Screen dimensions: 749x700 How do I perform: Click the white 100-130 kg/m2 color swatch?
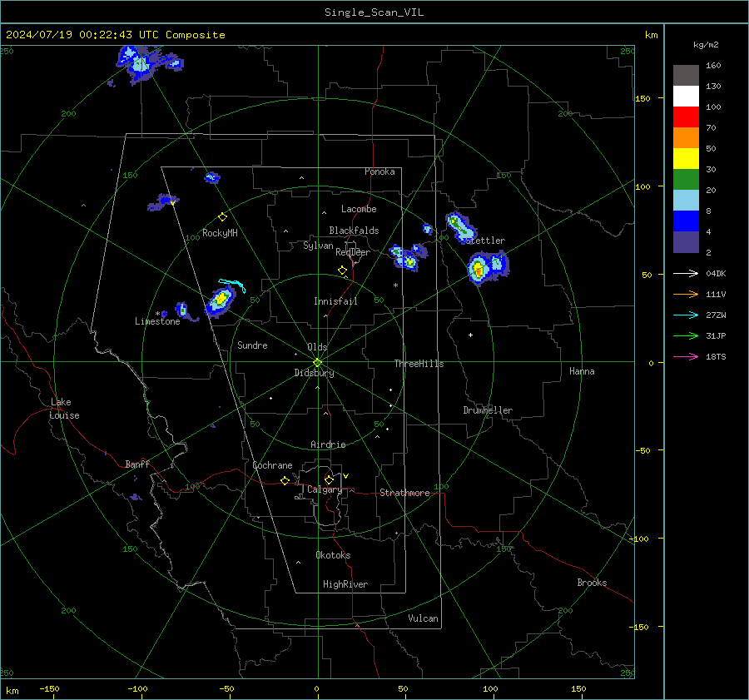pyautogui.click(x=686, y=97)
